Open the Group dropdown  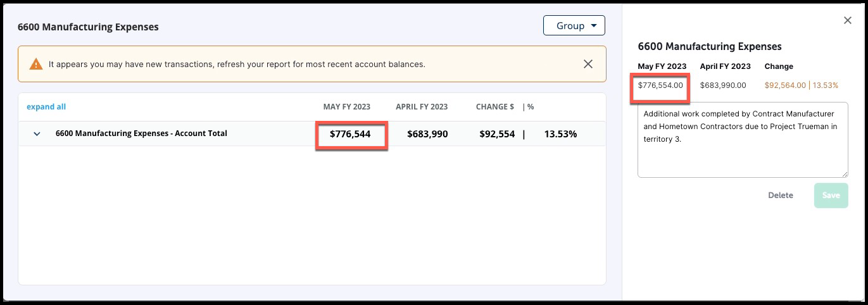tap(574, 25)
